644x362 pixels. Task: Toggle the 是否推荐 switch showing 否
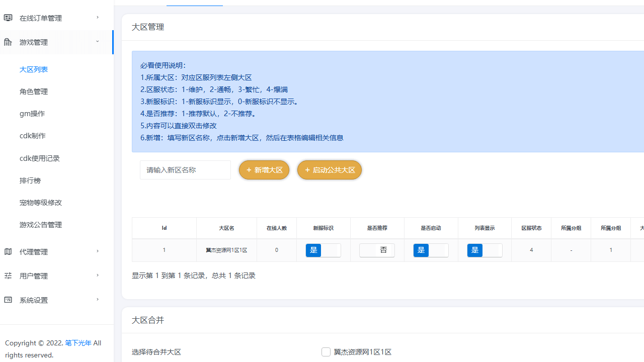[377, 250]
